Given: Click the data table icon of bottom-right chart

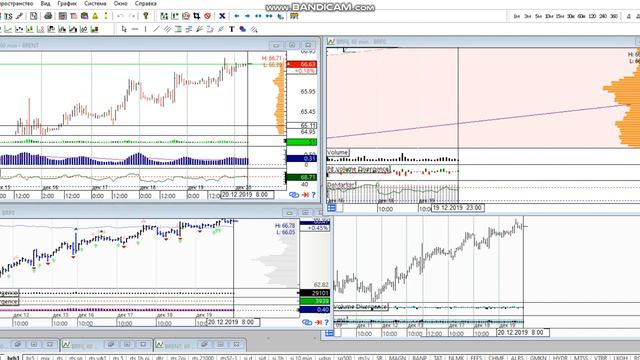Looking at the screenshot, I should coord(329,333).
